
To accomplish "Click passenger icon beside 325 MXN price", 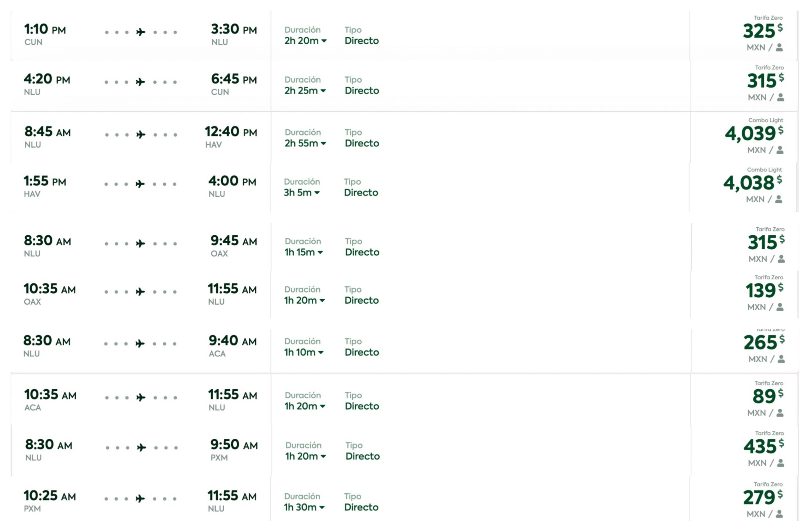I will (779, 48).
